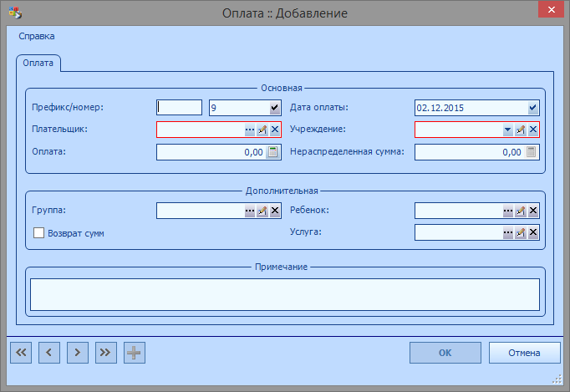Open the Дата оплаты date picker
Image resolution: width=570 pixels, height=392 pixels.
tap(533, 108)
